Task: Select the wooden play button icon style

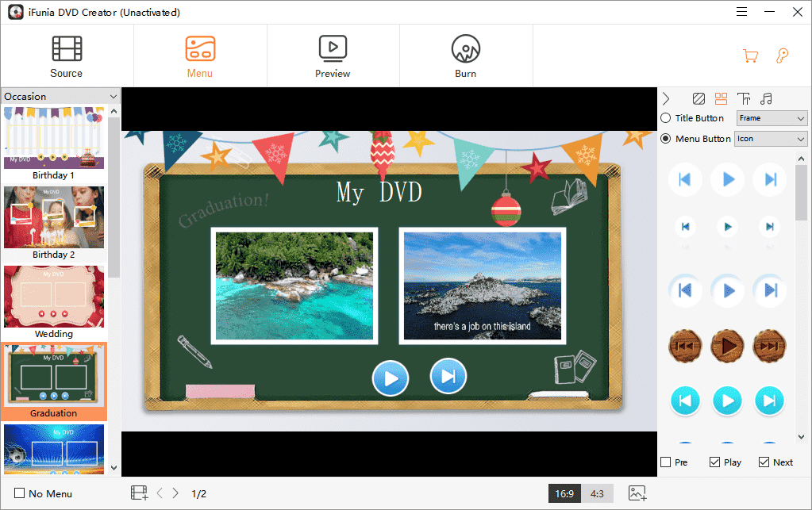Action: pyautogui.click(x=727, y=345)
